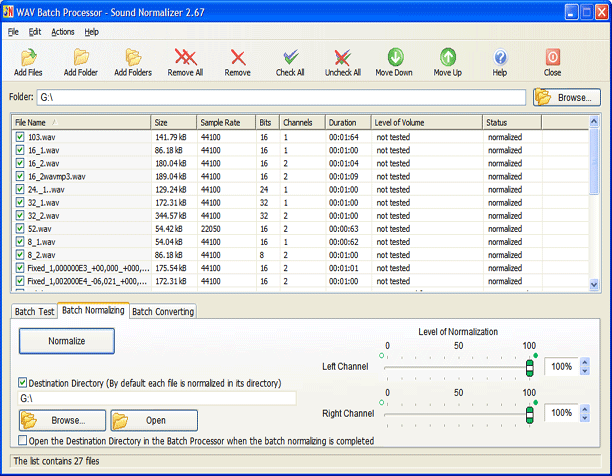Image resolution: width=612 pixels, height=476 pixels.
Task: Sort the list by File Name column
Action: [x=81, y=123]
